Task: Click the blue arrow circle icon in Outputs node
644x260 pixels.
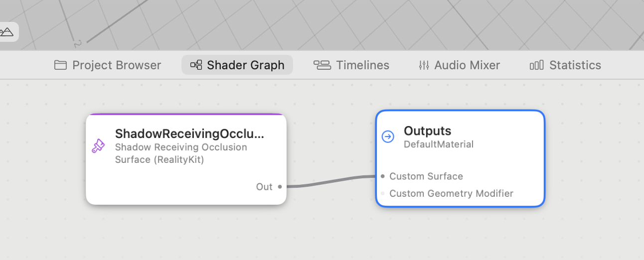Action: 388,136
